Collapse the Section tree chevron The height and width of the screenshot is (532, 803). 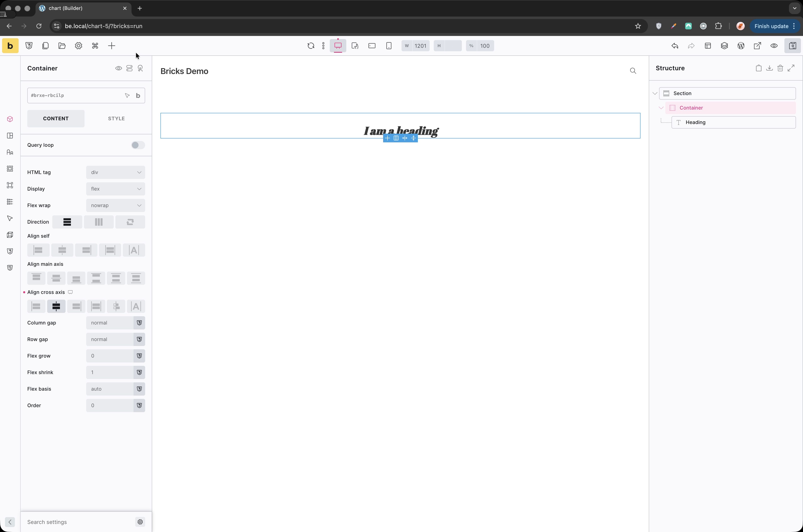(655, 93)
